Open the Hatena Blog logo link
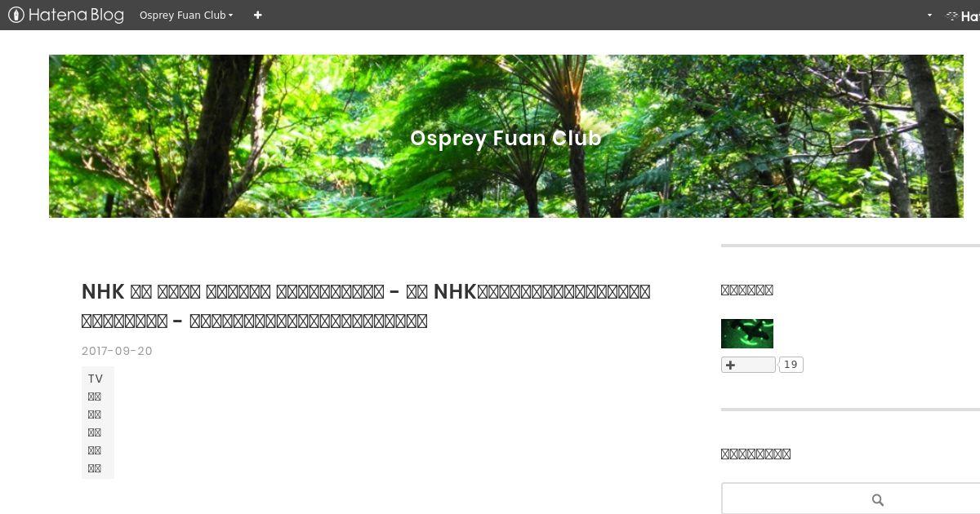This screenshot has width=980, height=514. click(x=65, y=15)
